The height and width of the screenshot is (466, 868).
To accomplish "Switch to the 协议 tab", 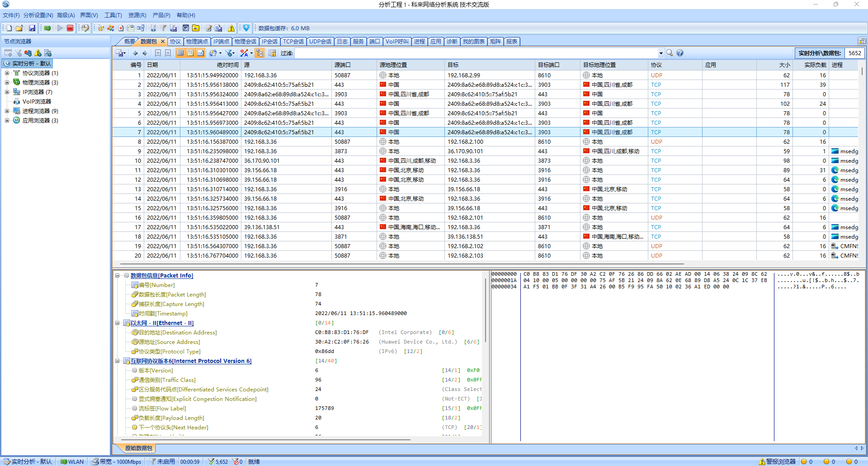I will click(175, 41).
